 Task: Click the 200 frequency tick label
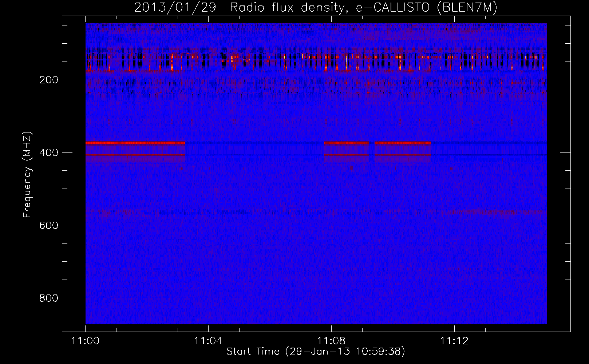48,80
